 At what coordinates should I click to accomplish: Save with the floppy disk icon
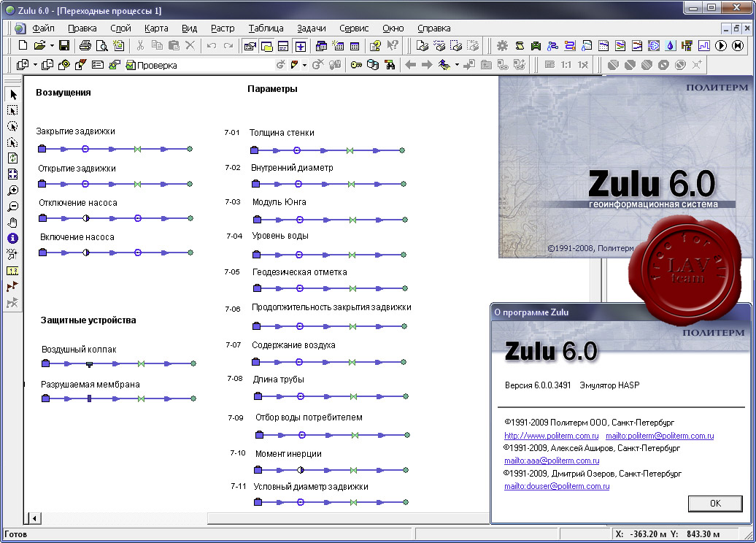coord(64,46)
